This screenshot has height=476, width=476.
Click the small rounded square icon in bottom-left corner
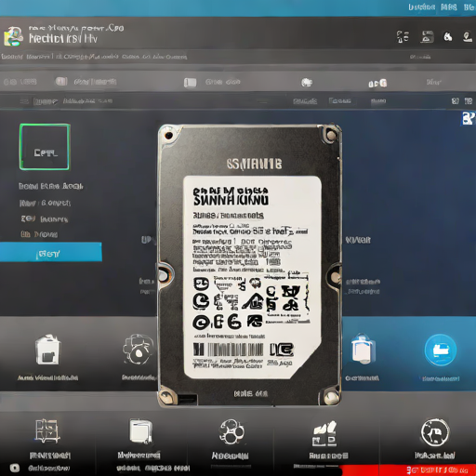15,468
